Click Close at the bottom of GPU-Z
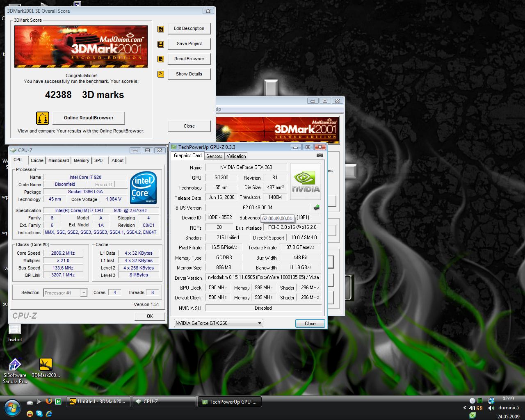 click(x=310, y=324)
